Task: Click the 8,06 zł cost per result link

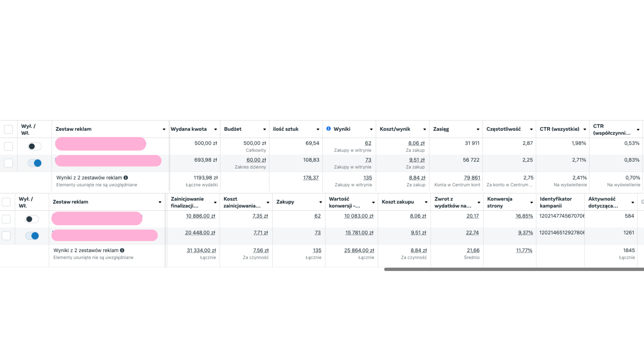Action: 416,143
